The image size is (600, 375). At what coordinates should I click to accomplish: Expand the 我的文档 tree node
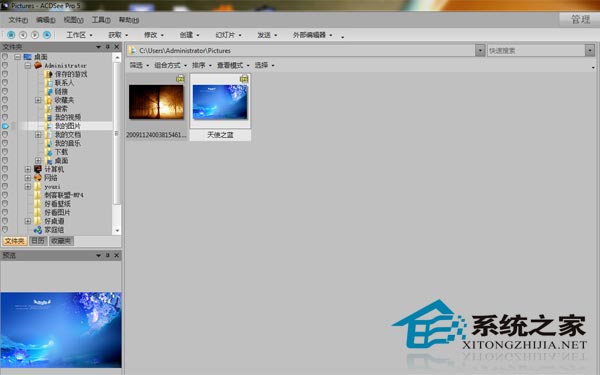coord(38,134)
